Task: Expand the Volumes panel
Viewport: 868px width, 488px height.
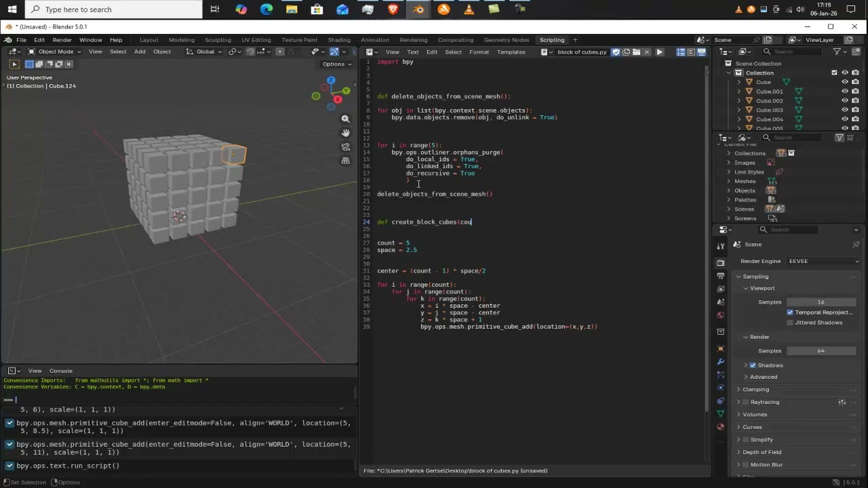Action: click(x=754, y=415)
